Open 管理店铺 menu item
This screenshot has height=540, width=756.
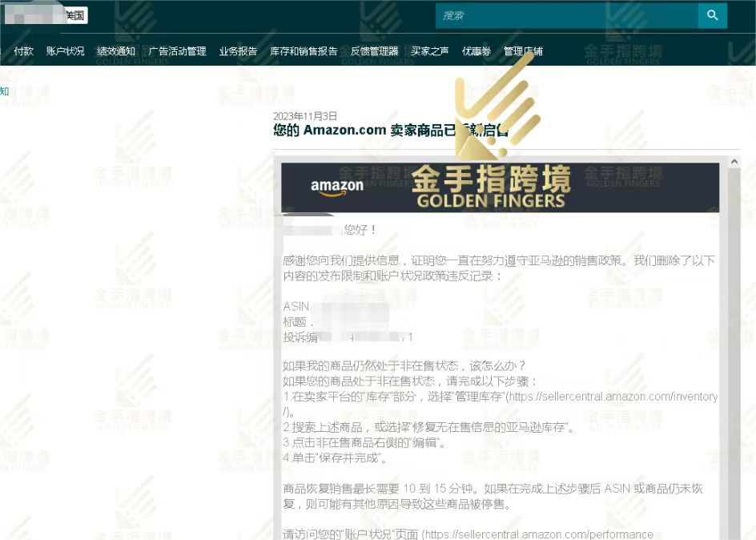click(523, 51)
